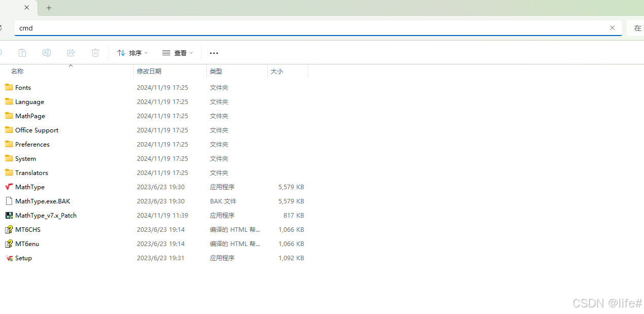The width and height of the screenshot is (644, 314).
Task: Click 编译的 HTML type in MT6CHS row
Action: [235, 230]
